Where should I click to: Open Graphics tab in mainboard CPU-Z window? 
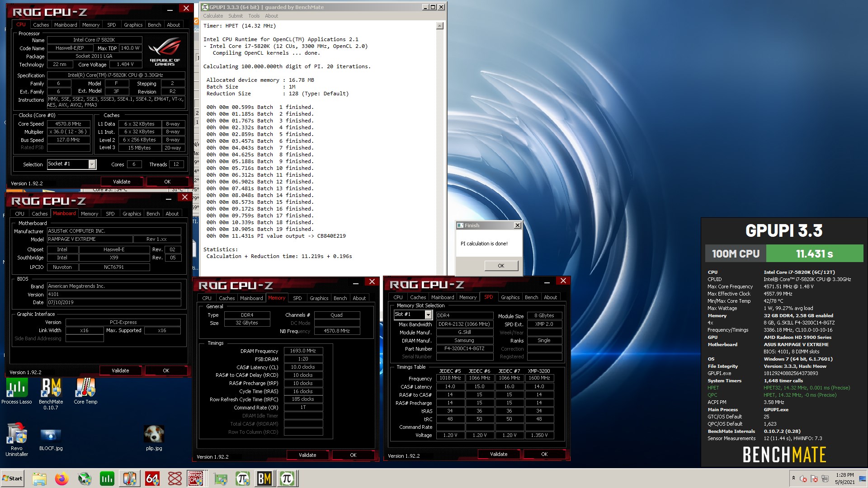tap(132, 214)
